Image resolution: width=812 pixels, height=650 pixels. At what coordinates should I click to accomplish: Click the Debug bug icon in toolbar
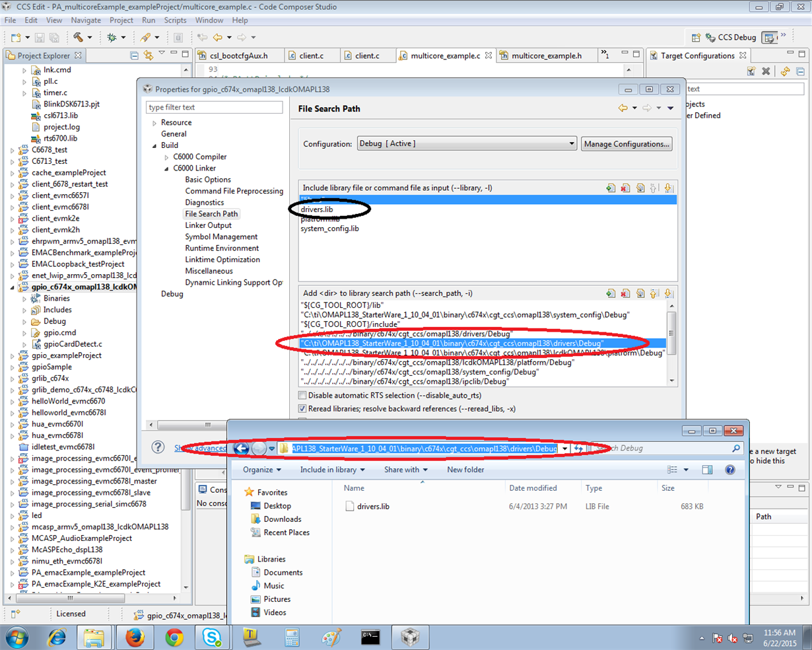(111, 38)
